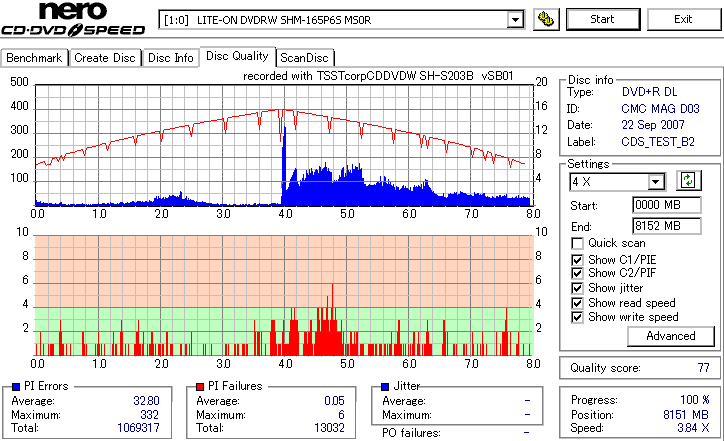Go to the Disc Info tab
This screenshot has width=724, height=441.
[170, 58]
